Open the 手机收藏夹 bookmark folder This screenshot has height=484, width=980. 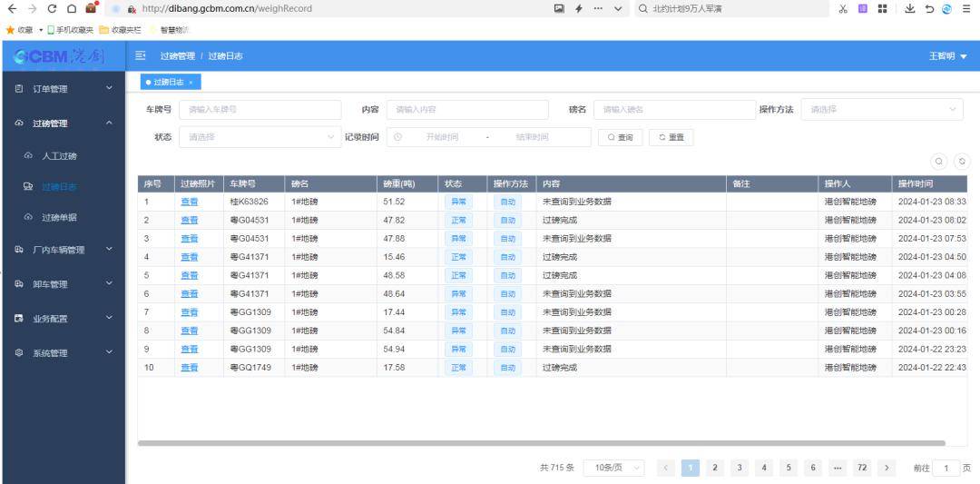[71, 29]
